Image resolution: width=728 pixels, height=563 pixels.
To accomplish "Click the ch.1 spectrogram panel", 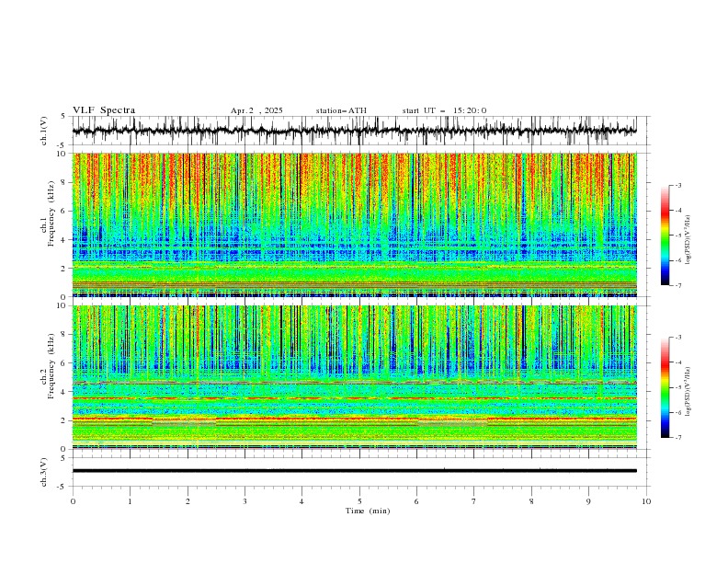I will [354, 224].
